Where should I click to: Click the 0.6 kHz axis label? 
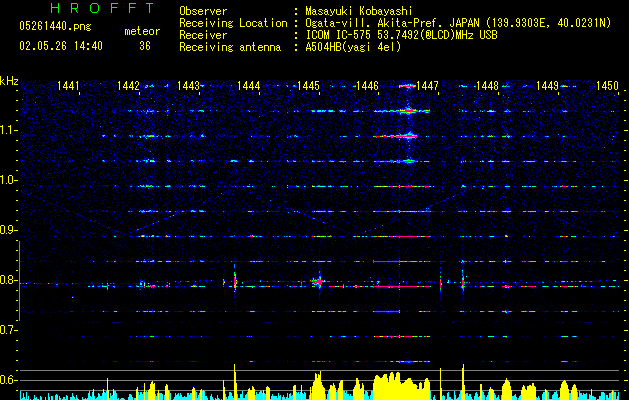click(x=8, y=380)
